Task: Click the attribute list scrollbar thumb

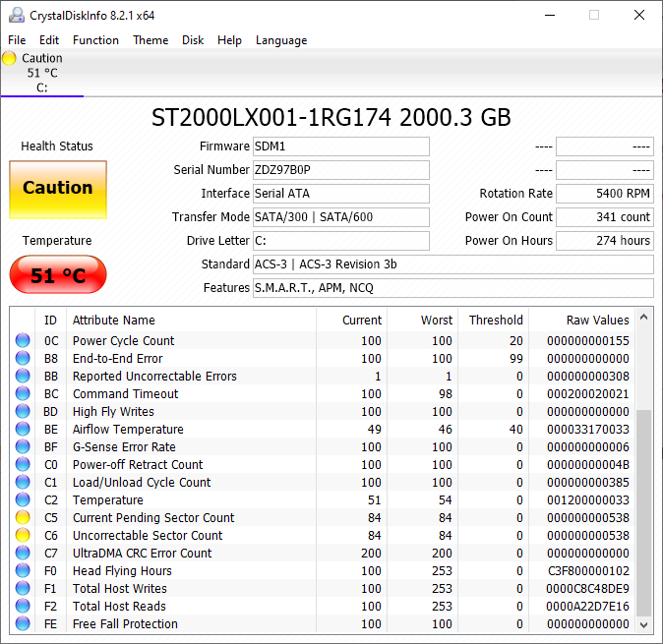Action: point(643,513)
